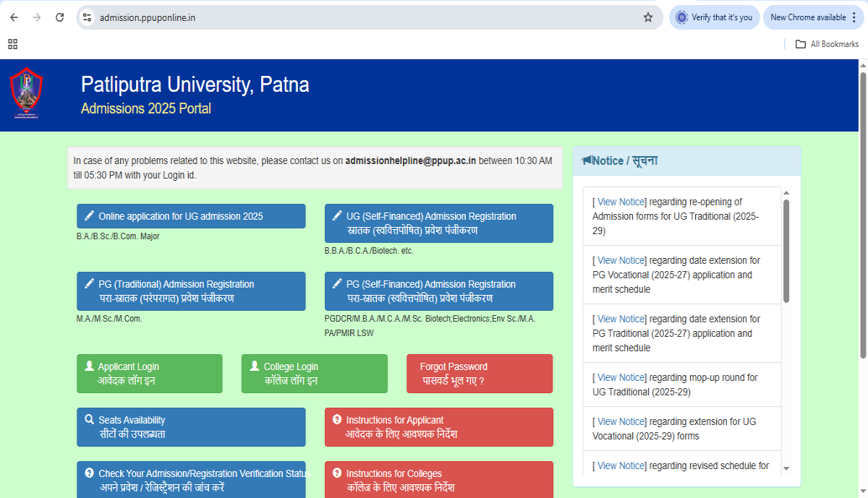This screenshot has height=498, width=868.
Task: Click the Patliputra University logo
Action: coord(27,93)
